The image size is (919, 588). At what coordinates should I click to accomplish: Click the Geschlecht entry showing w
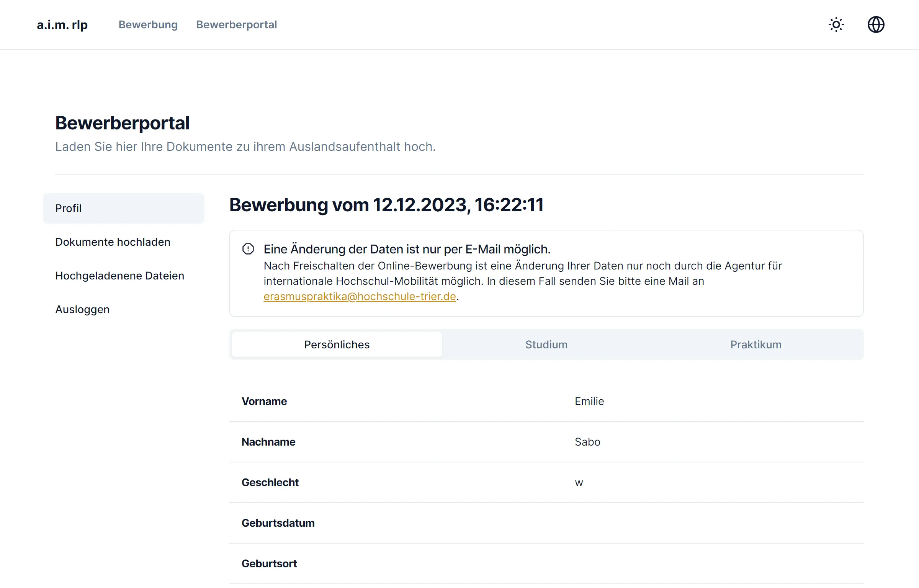579,482
